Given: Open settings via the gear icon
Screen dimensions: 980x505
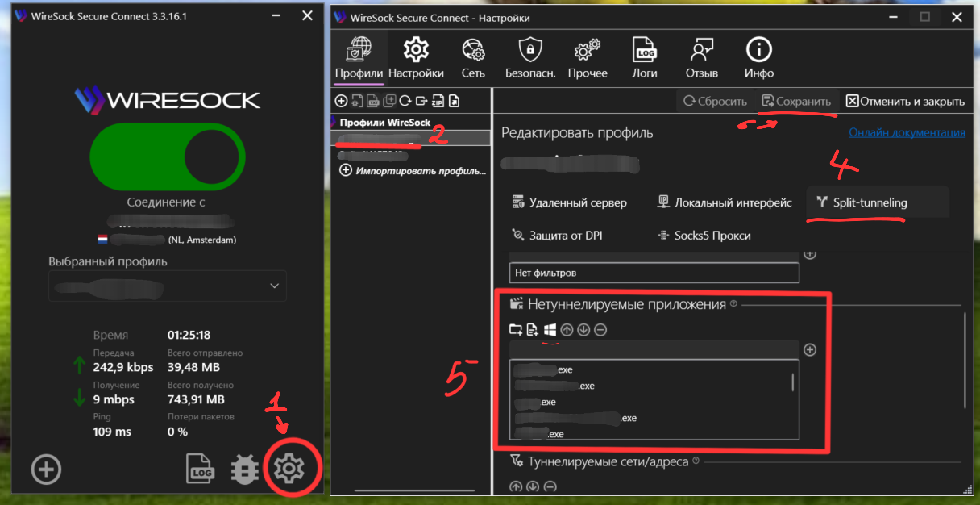Looking at the screenshot, I should click(289, 469).
